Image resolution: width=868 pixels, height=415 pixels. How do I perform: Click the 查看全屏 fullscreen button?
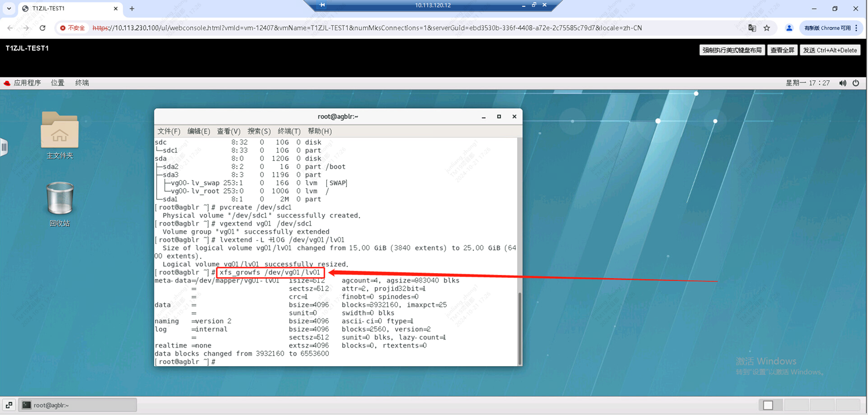(x=782, y=51)
